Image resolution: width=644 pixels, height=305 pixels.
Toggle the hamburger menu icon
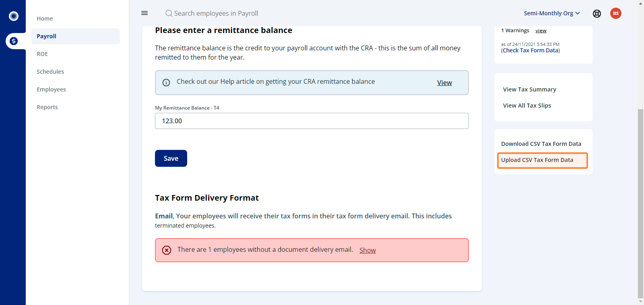tap(144, 13)
